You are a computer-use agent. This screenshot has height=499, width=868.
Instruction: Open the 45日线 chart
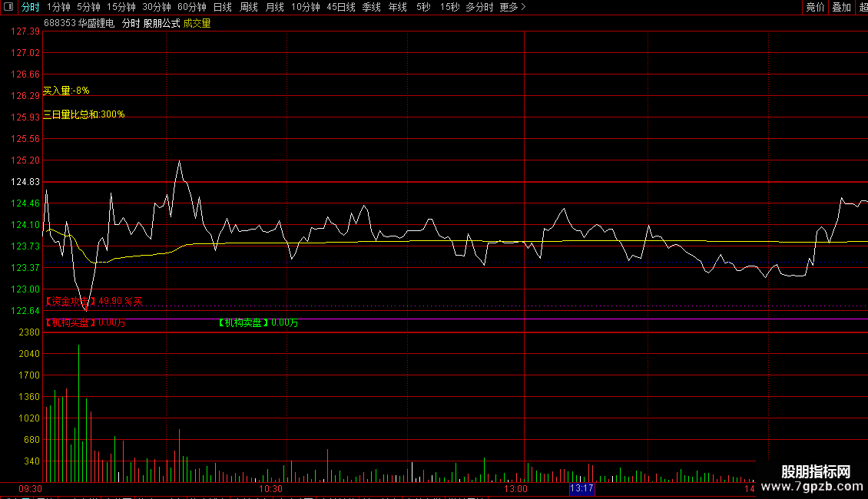pyautogui.click(x=341, y=7)
